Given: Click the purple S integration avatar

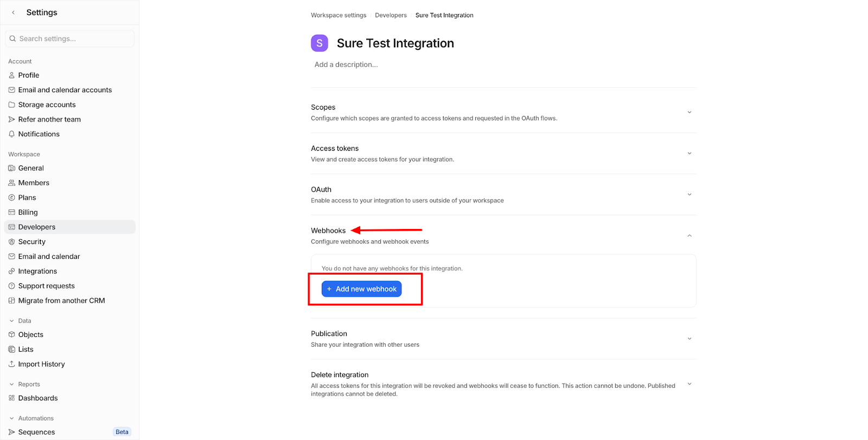Looking at the screenshot, I should pyautogui.click(x=320, y=43).
